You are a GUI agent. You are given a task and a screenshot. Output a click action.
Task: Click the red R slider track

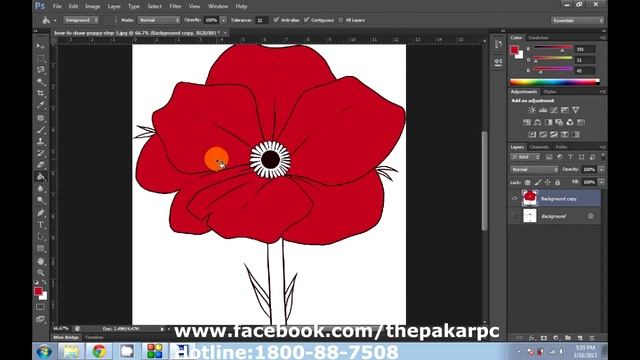(553, 48)
